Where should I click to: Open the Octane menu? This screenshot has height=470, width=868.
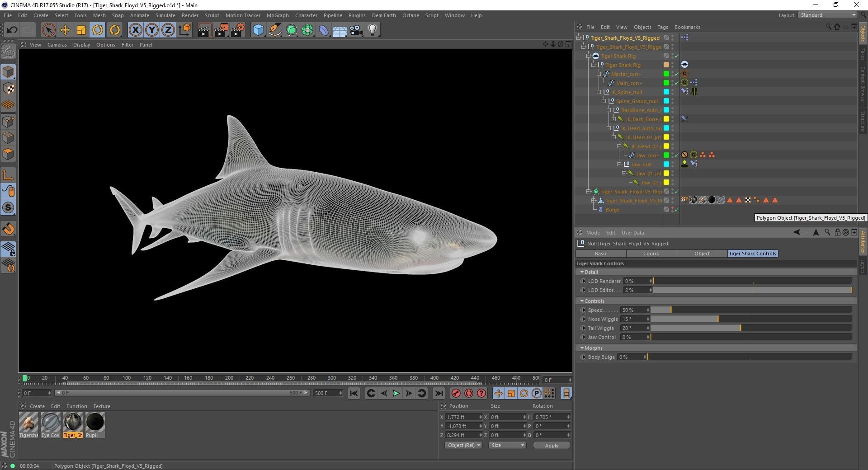click(x=410, y=15)
